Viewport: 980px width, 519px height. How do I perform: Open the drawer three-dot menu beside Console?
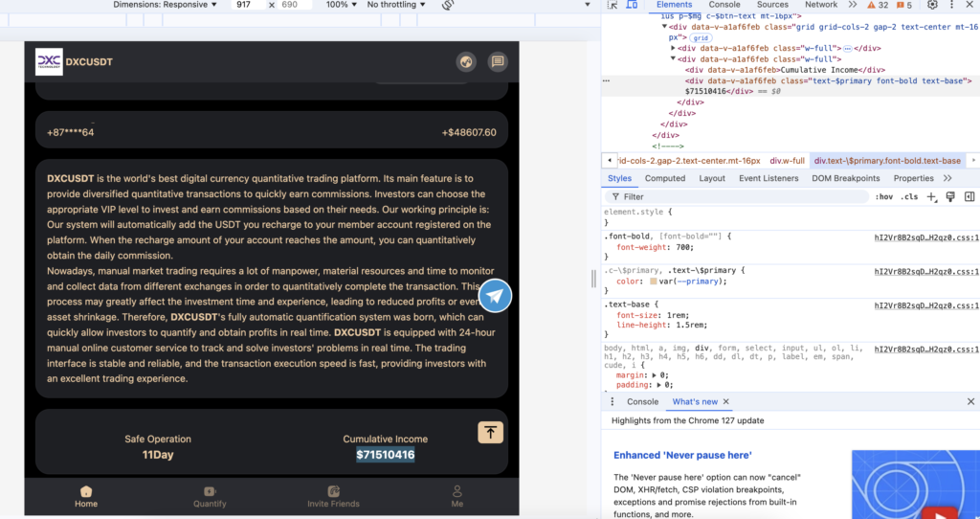pyautogui.click(x=612, y=401)
